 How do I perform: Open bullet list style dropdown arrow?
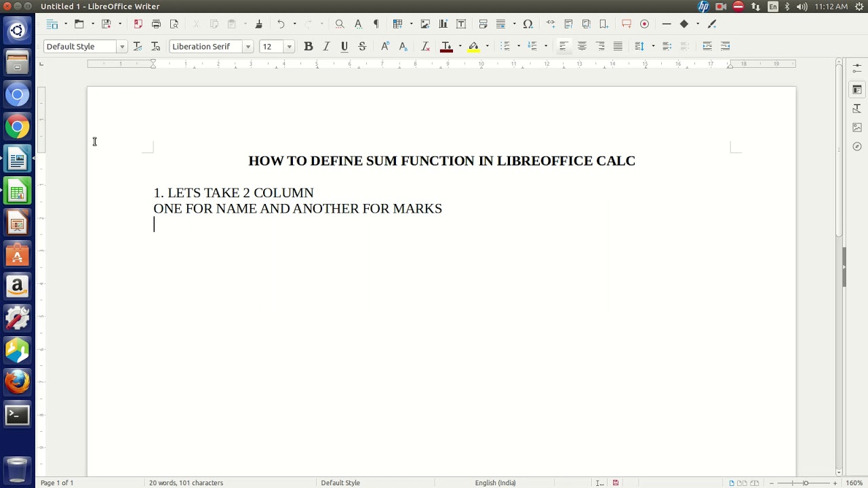pyautogui.click(x=519, y=46)
